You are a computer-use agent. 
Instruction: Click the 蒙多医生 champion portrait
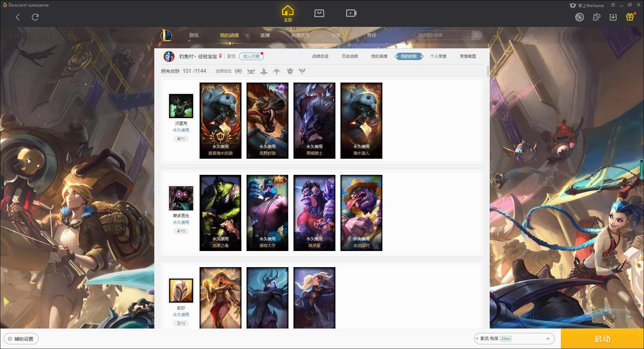click(x=181, y=198)
